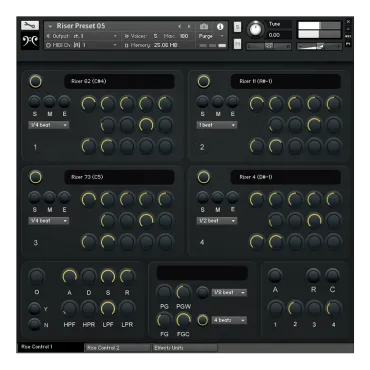
Task: Open the 4 beats dropdown
Action: click(229, 320)
